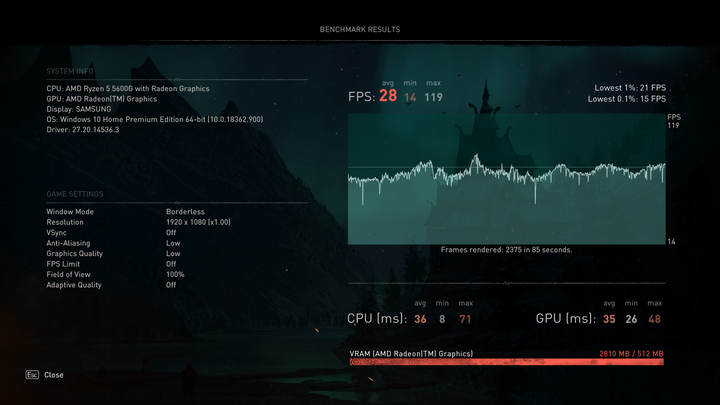
Task: Click the Borderless value
Action: (185, 212)
